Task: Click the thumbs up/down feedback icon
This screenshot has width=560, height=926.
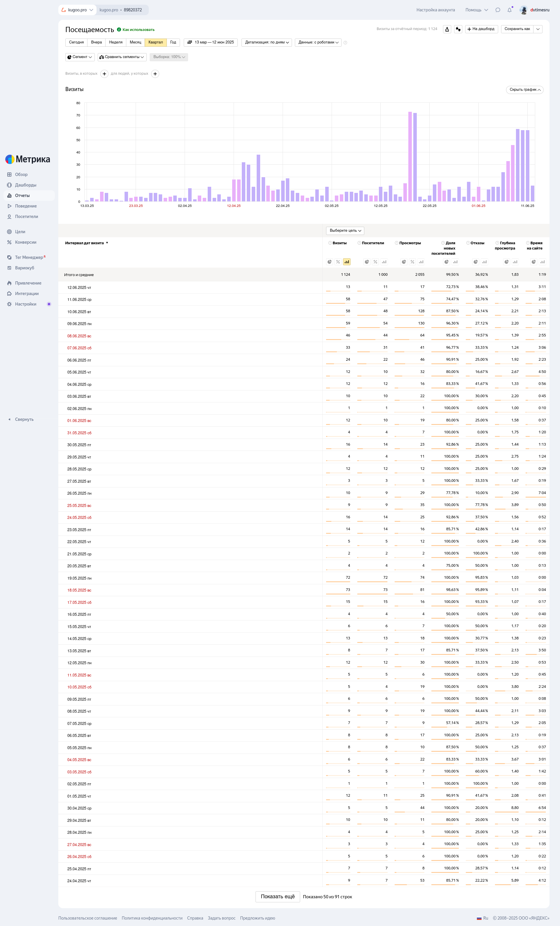Action: [458, 29]
